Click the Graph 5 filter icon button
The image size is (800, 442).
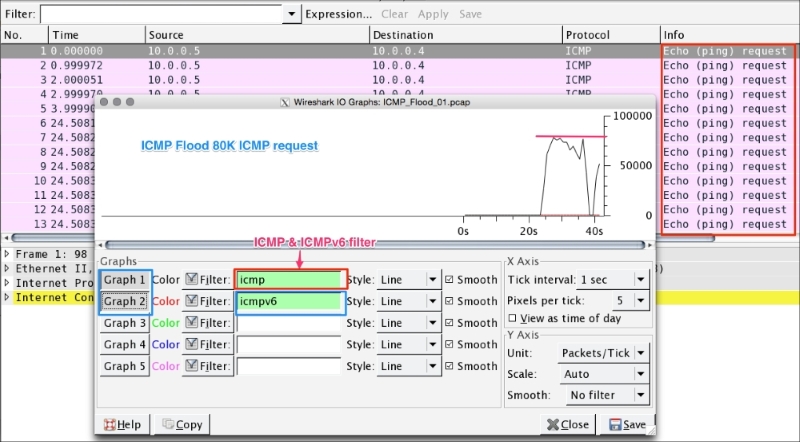pos(208,366)
